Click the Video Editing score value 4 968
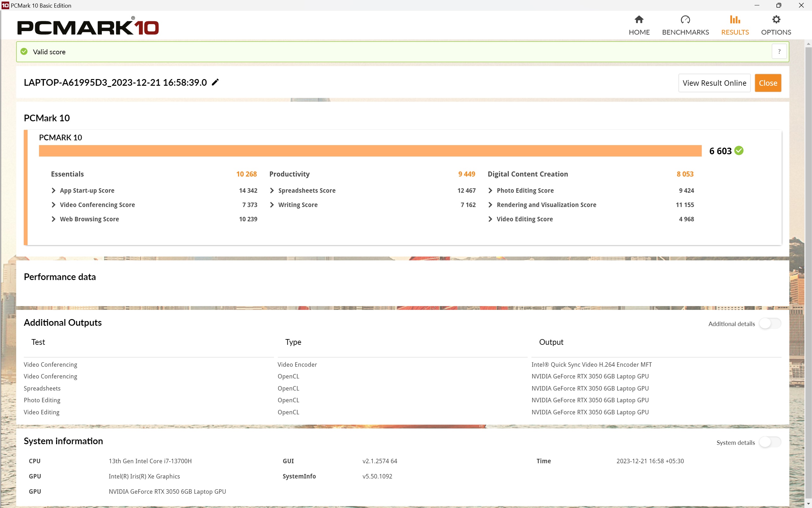This screenshot has height=508, width=812. [x=686, y=219]
